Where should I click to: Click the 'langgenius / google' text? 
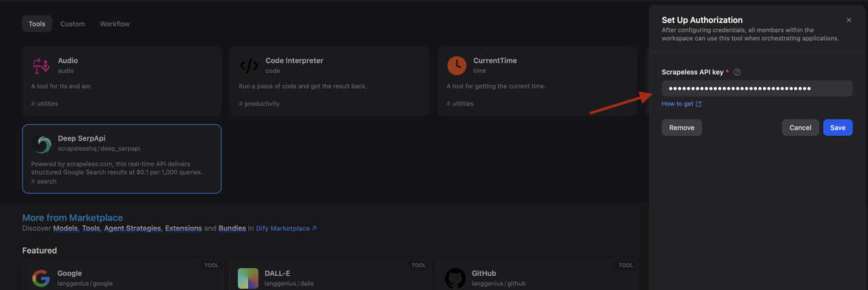85,283
